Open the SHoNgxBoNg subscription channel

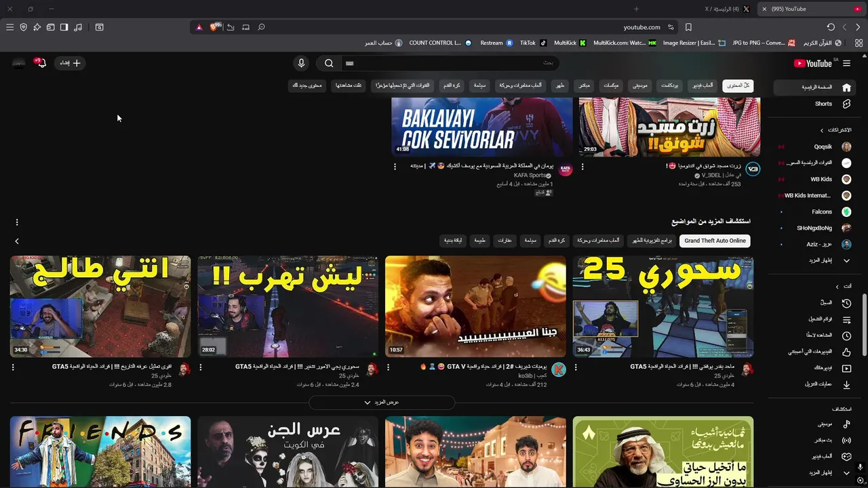[x=814, y=228]
